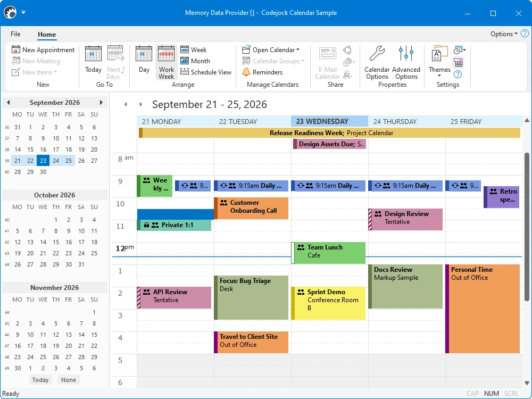Expand the Open Calendar dropdown
The image size is (532, 399).
(x=298, y=49)
